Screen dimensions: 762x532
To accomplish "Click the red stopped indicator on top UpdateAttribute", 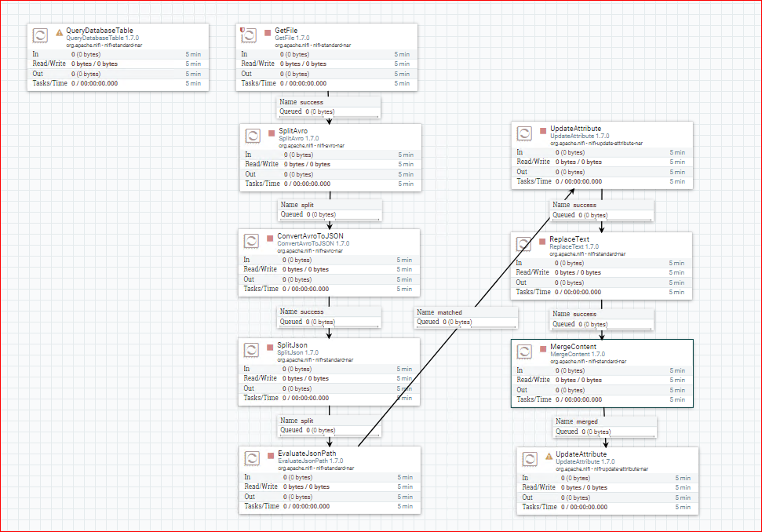I will (x=543, y=131).
